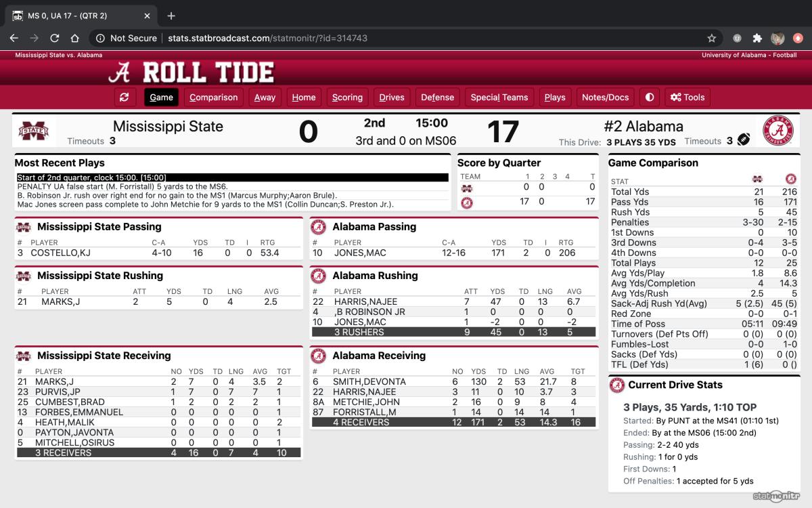Click 'Turnovers (Def Pts Off)' stat row
This screenshot has width=812, height=508.
(x=704, y=334)
